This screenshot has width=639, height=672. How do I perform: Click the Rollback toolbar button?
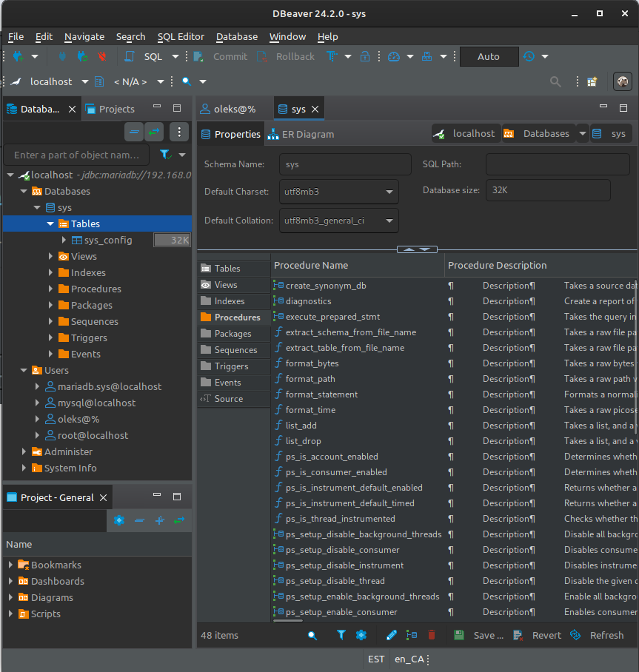pos(286,56)
